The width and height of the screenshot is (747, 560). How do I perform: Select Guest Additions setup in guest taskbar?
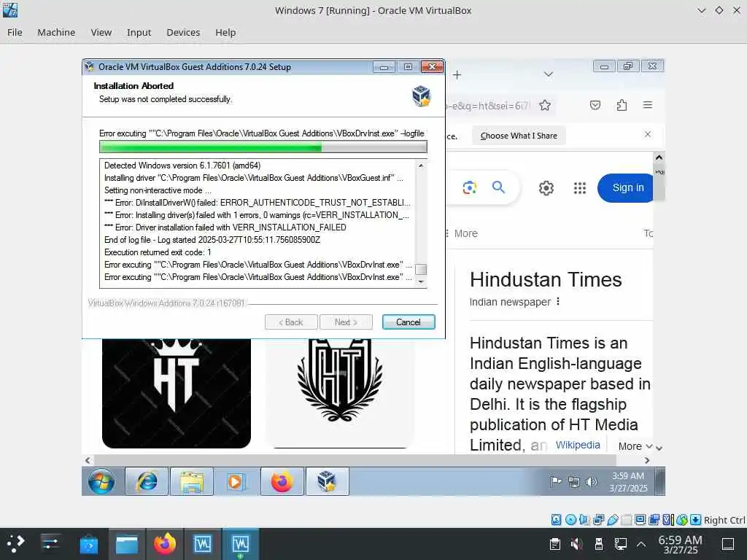point(328,481)
